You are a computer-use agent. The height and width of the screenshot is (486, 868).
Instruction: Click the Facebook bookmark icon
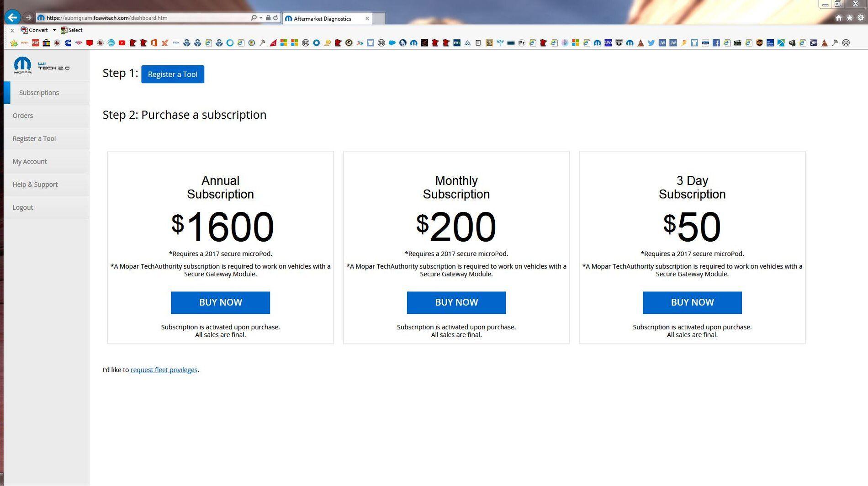pyautogui.click(x=716, y=43)
